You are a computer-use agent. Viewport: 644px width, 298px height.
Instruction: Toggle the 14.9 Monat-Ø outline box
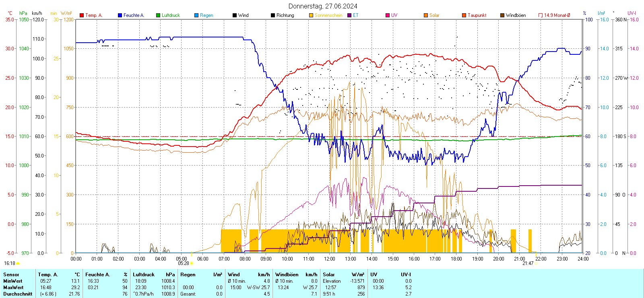pyautogui.click(x=541, y=15)
